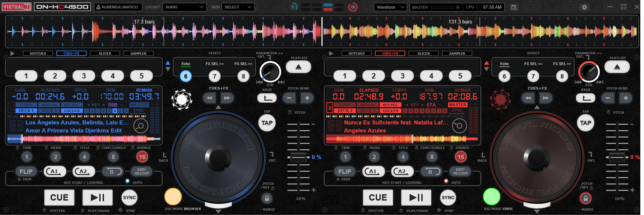Click right deck FX SEL >> button 8
This screenshot has height=215, width=644.
click(x=562, y=76)
